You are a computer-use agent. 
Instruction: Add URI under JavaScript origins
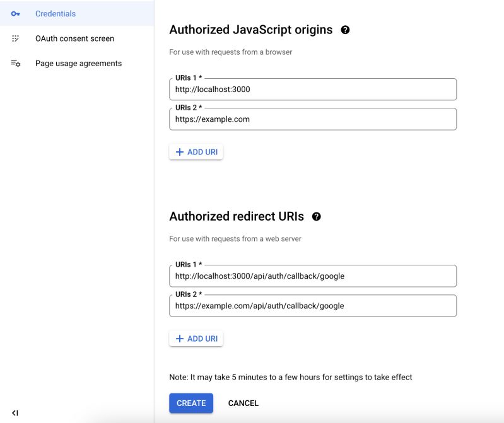(x=196, y=152)
